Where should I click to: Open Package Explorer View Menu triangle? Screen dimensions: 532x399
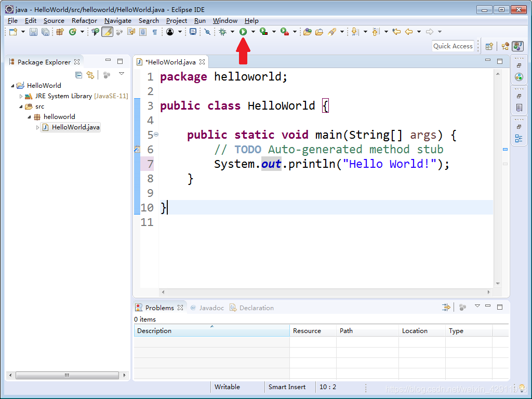(x=122, y=74)
